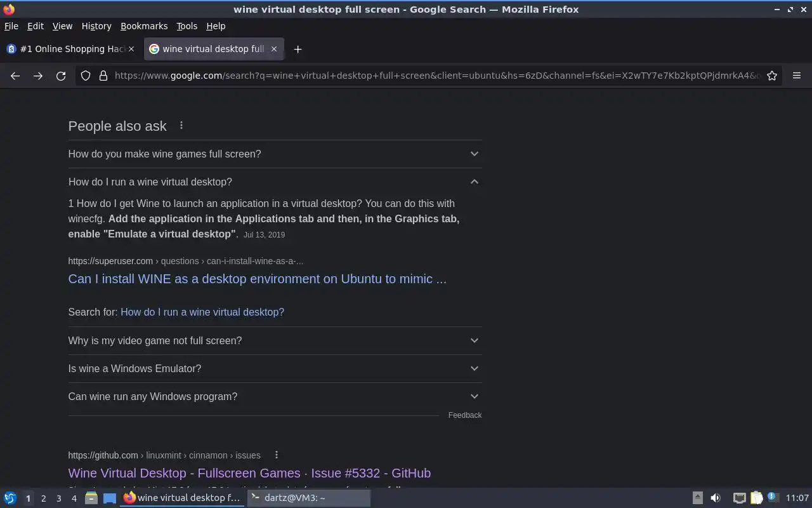Expand 'How do you make wine games full screen?'
Viewport: 812px width, 508px height.
(x=275, y=154)
